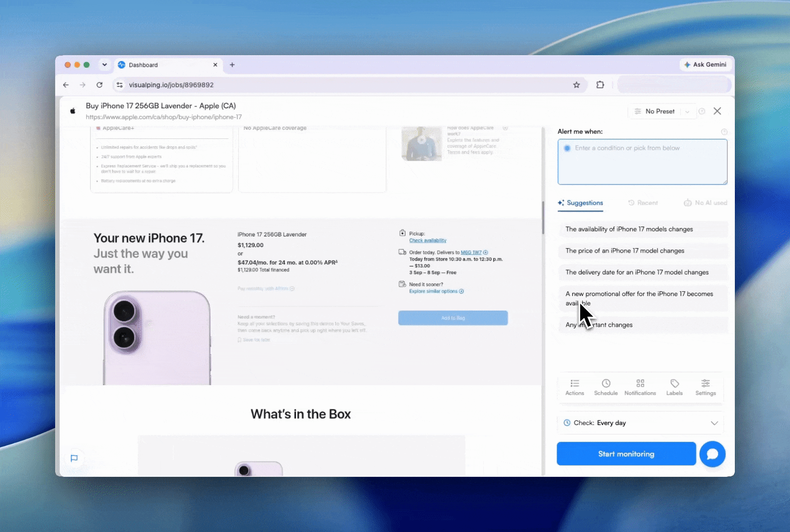Choose 'The price of an iPhone 17 model changes'

coord(643,251)
